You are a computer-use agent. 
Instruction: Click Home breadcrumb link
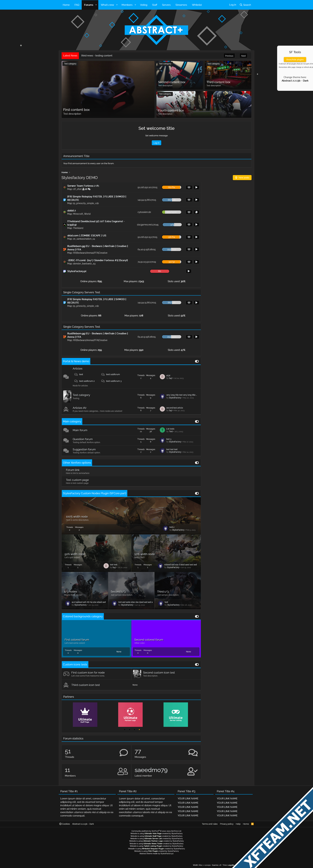65,172
